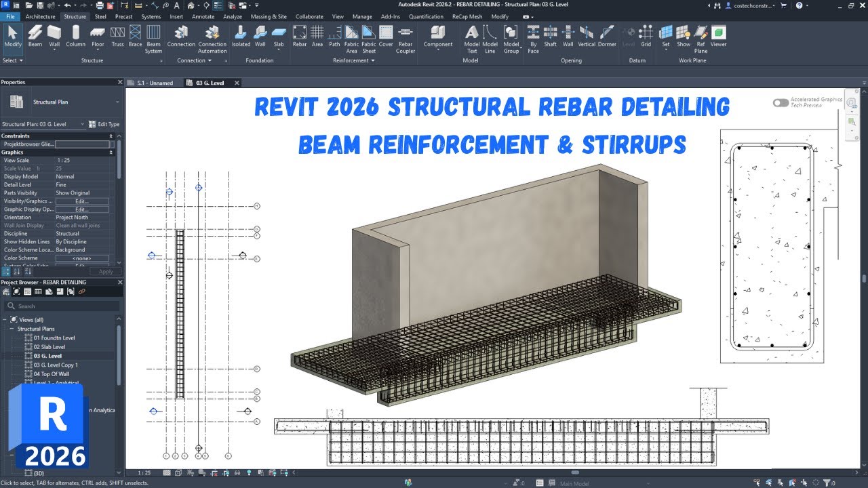This screenshot has height=488, width=868.
Task: Open the Architecture ribbon tab
Action: pos(41,16)
